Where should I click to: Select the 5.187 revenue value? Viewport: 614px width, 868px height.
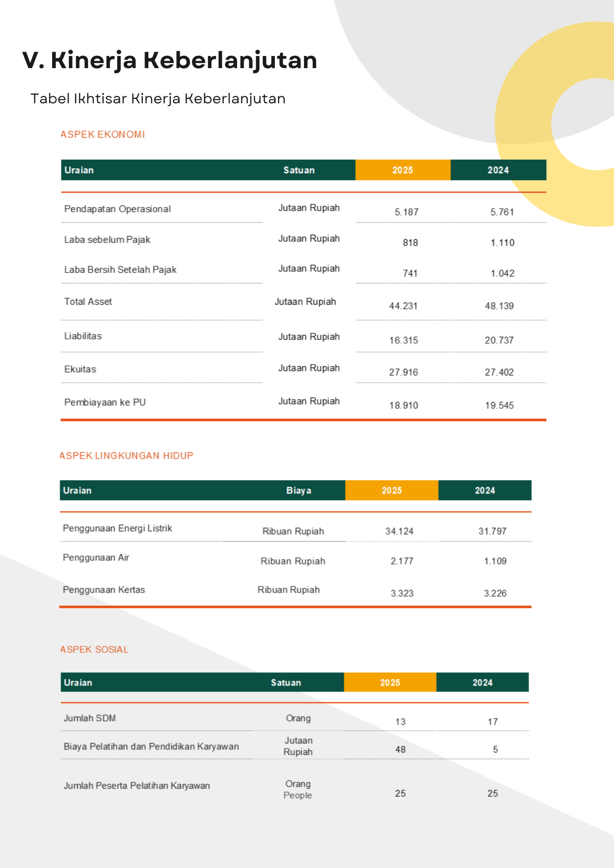406,212
